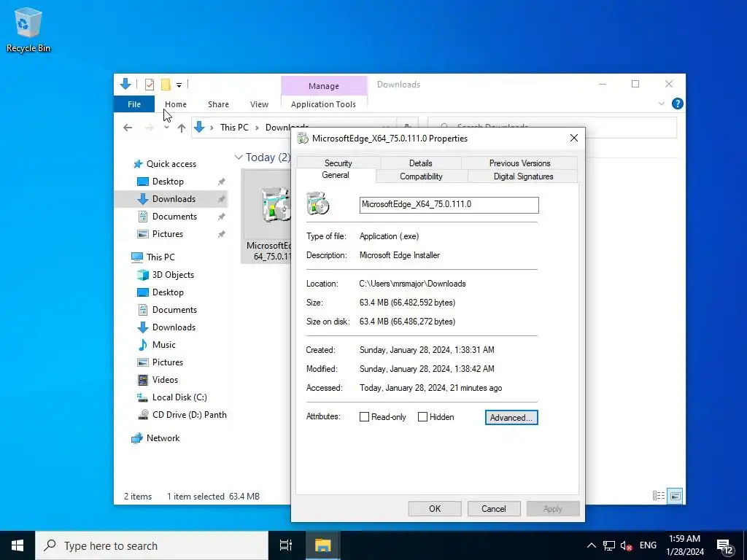Open pinned Desktop under Quick access

168,182
